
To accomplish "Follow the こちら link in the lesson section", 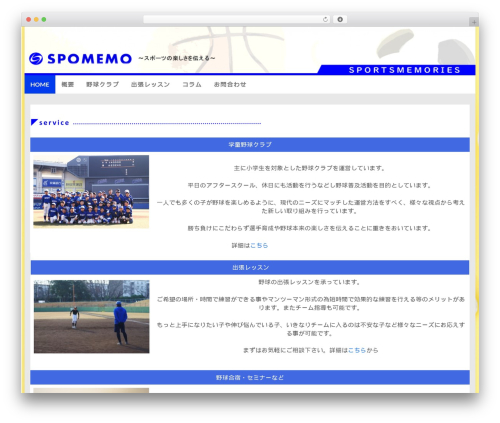I will pos(357,350).
